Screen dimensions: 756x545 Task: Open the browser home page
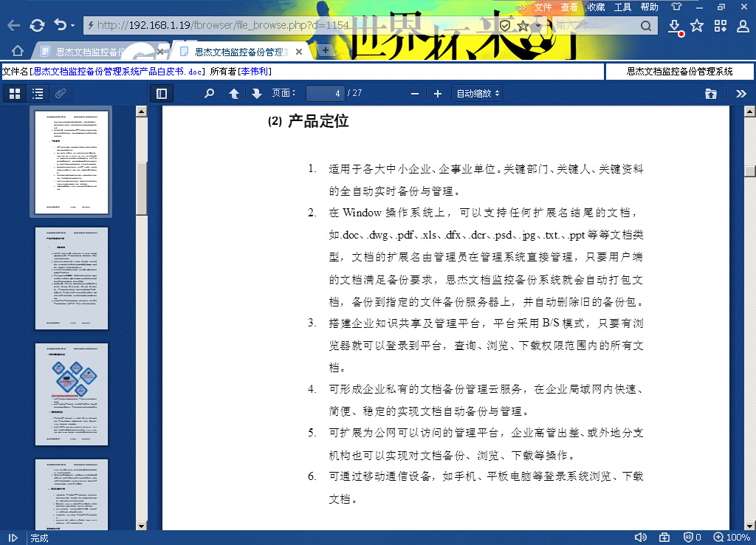click(18, 51)
